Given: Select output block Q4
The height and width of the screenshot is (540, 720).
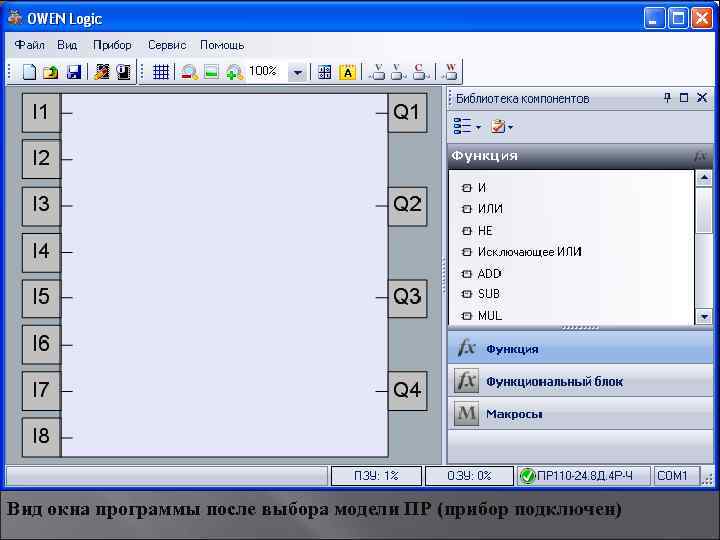Looking at the screenshot, I should coord(407,391).
